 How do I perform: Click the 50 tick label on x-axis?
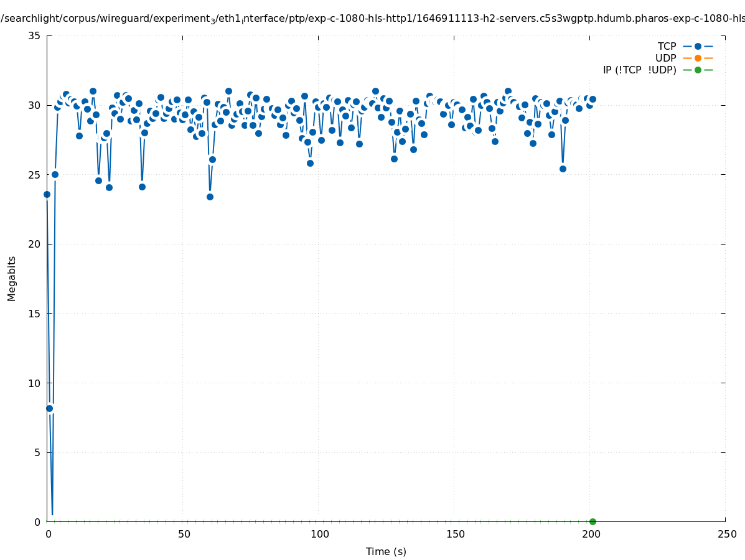pyautogui.click(x=184, y=534)
